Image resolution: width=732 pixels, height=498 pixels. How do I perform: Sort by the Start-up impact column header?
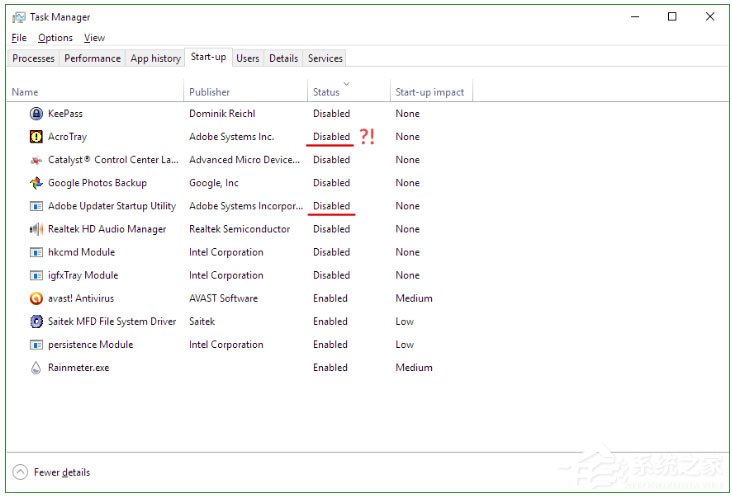click(431, 92)
